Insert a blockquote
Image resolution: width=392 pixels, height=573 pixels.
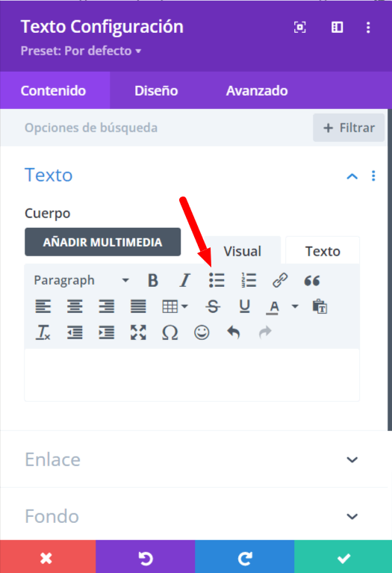tap(312, 281)
